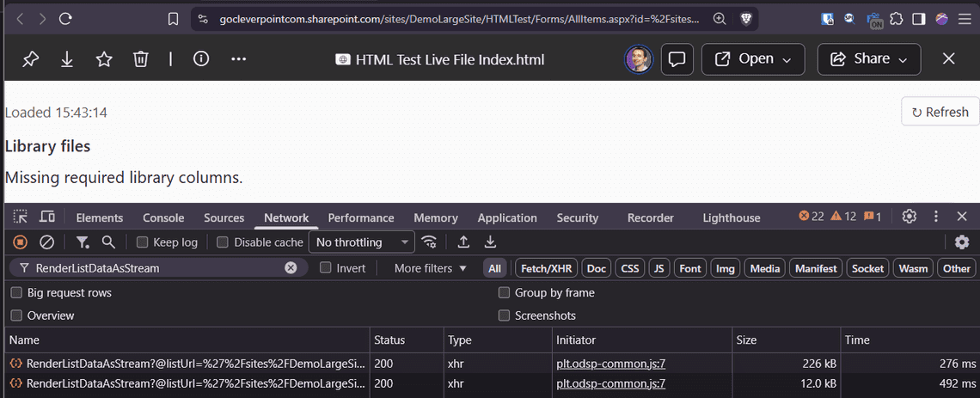Import HAR file upload icon
980x398 pixels.
point(463,242)
